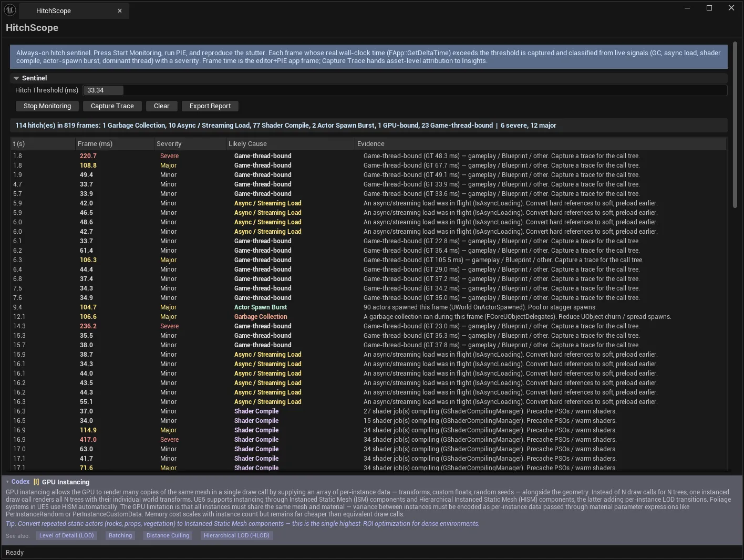Click the 15 shader job(s) compiling evidence

coord(490,421)
